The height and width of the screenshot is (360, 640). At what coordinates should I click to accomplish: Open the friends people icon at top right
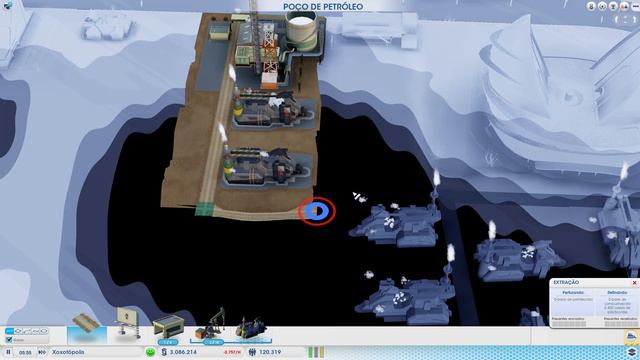coord(624,6)
